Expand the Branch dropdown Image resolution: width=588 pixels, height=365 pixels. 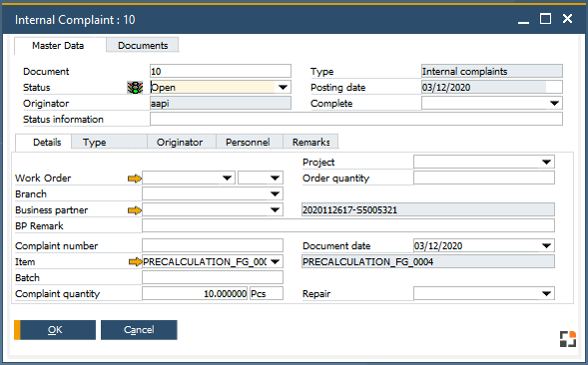[x=275, y=194]
